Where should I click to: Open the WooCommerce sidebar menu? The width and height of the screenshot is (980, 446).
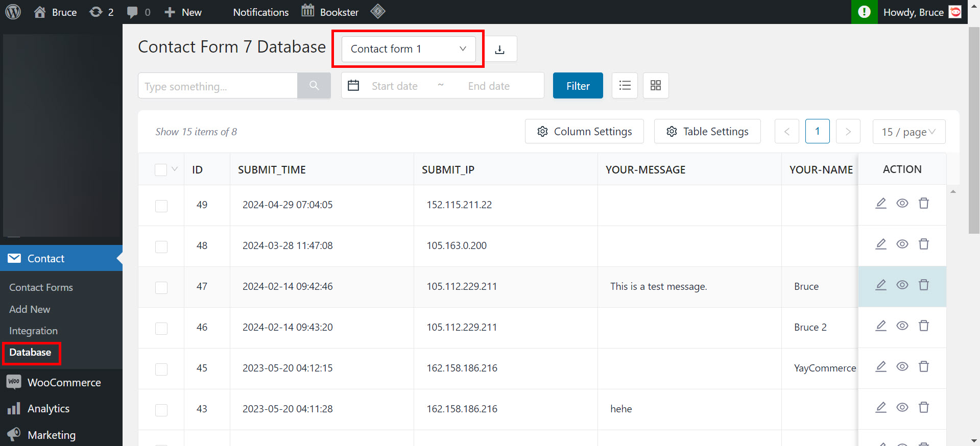tap(64, 383)
